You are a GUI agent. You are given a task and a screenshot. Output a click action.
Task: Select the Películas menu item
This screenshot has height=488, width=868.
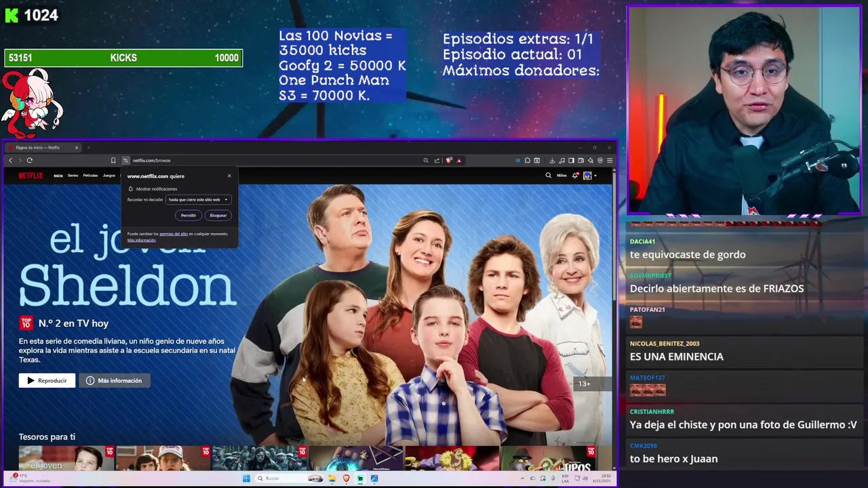pyautogui.click(x=90, y=176)
